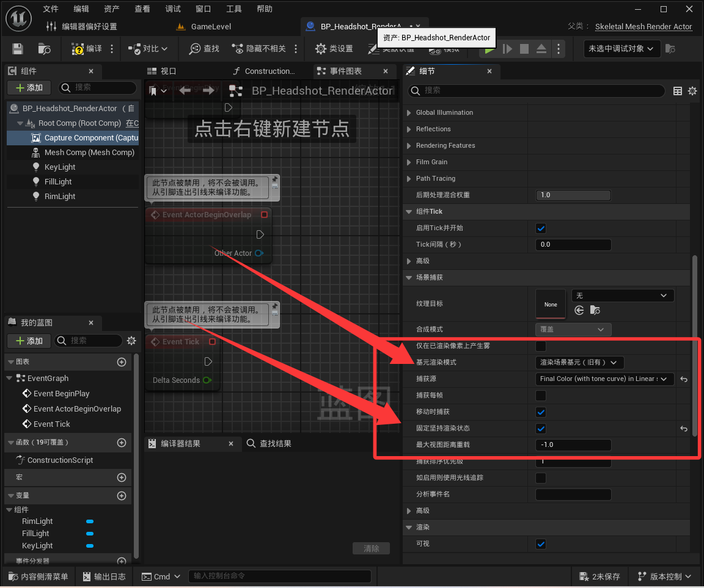Click the Skeletal Mesh Render Actor parent link
This screenshot has width=704, height=588.
point(643,26)
